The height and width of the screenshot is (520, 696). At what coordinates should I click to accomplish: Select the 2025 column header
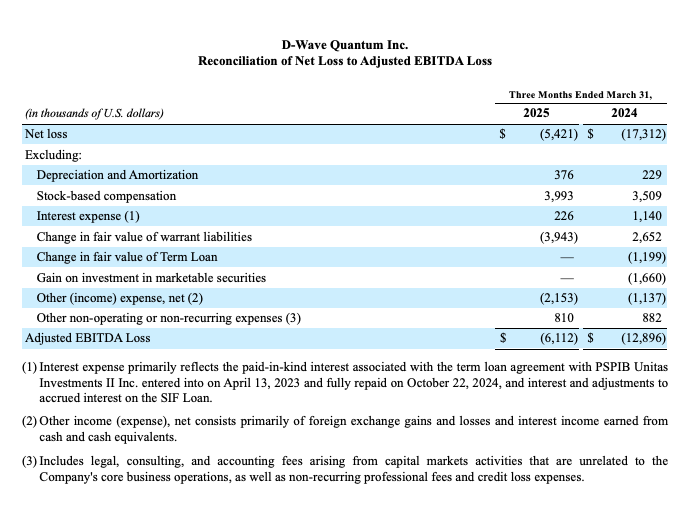pyautogui.click(x=536, y=113)
